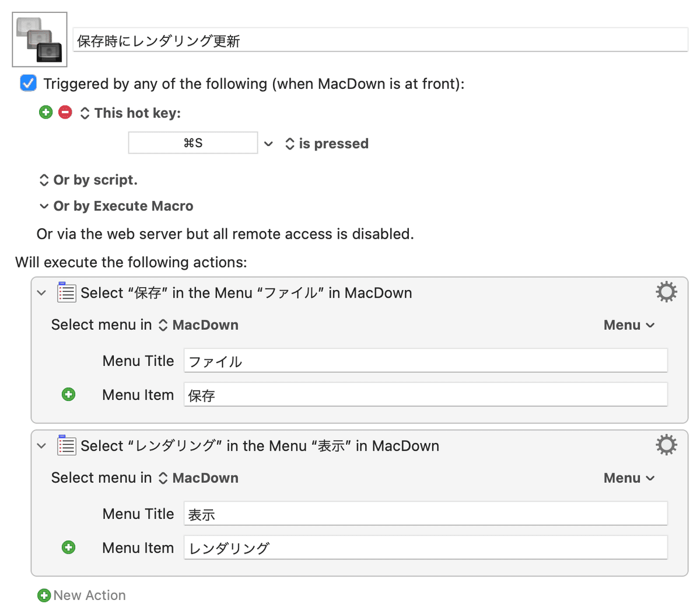This screenshot has height=614, width=700.
Task: Edit Menu Item field レンダリング
Action: click(x=426, y=547)
